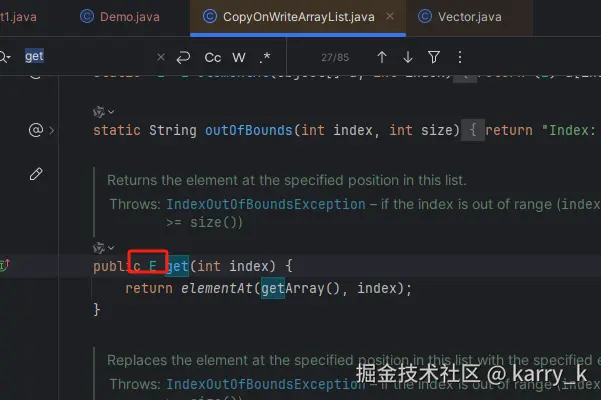The height and width of the screenshot is (400, 601).
Task: Open more search options menu
Action: 460,57
